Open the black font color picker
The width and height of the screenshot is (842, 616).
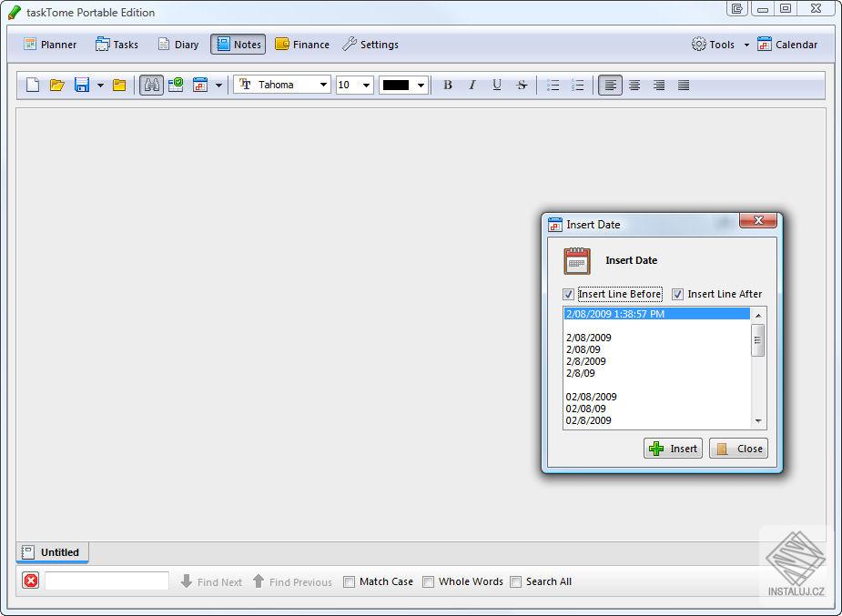click(403, 85)
